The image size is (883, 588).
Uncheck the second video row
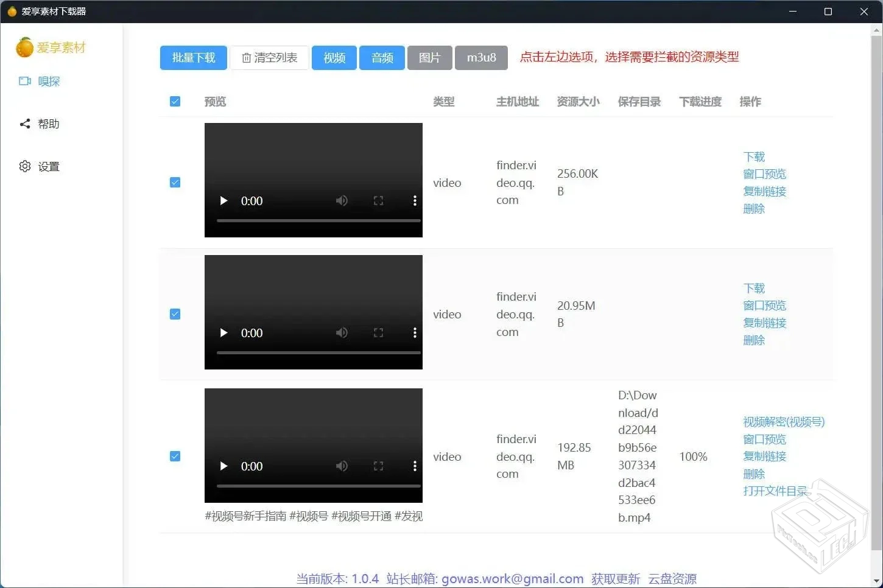(175, 313)
